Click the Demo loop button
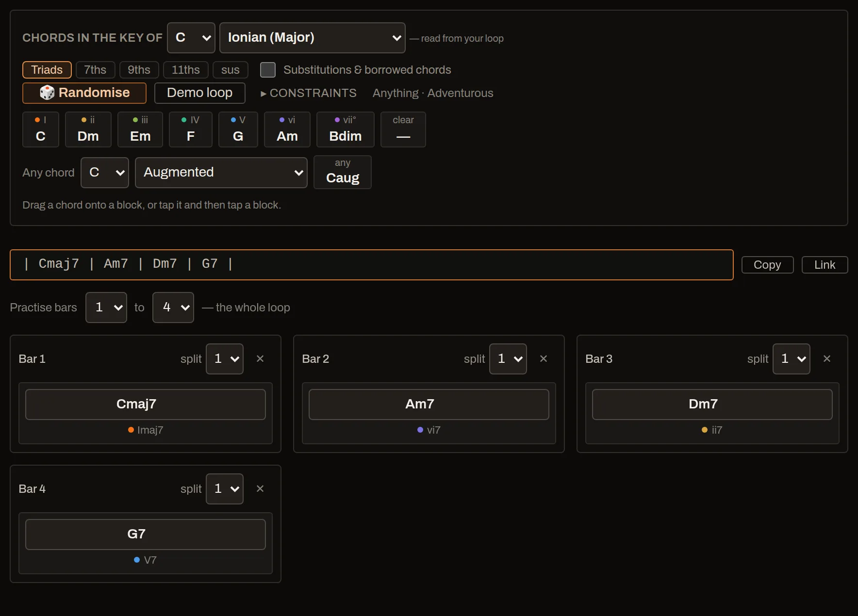858x616 pixels. point(200,93)
